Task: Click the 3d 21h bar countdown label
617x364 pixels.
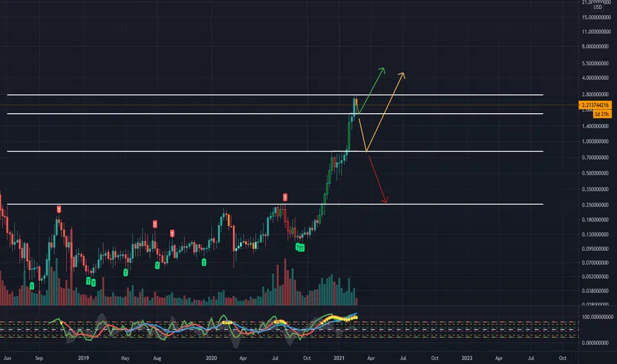Action: 602,114
